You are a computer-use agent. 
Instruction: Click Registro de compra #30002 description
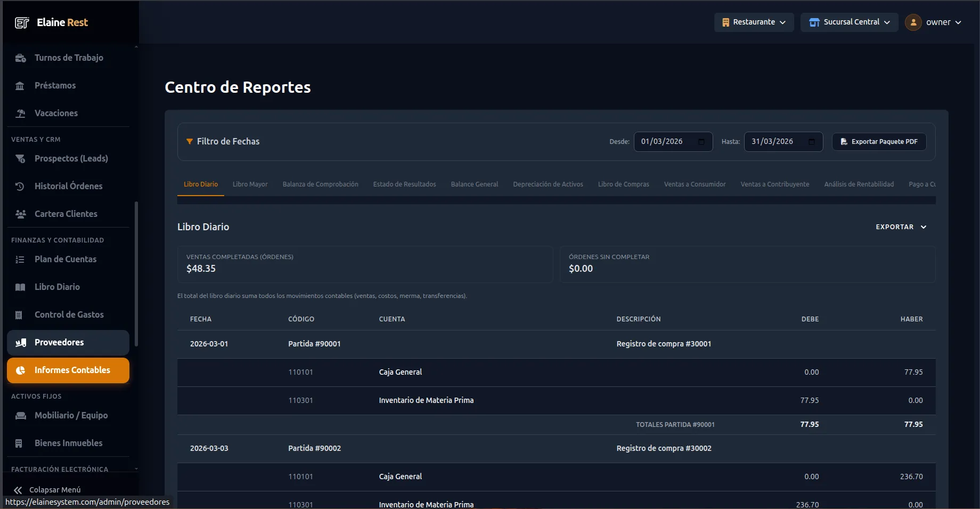pos(664,449)
